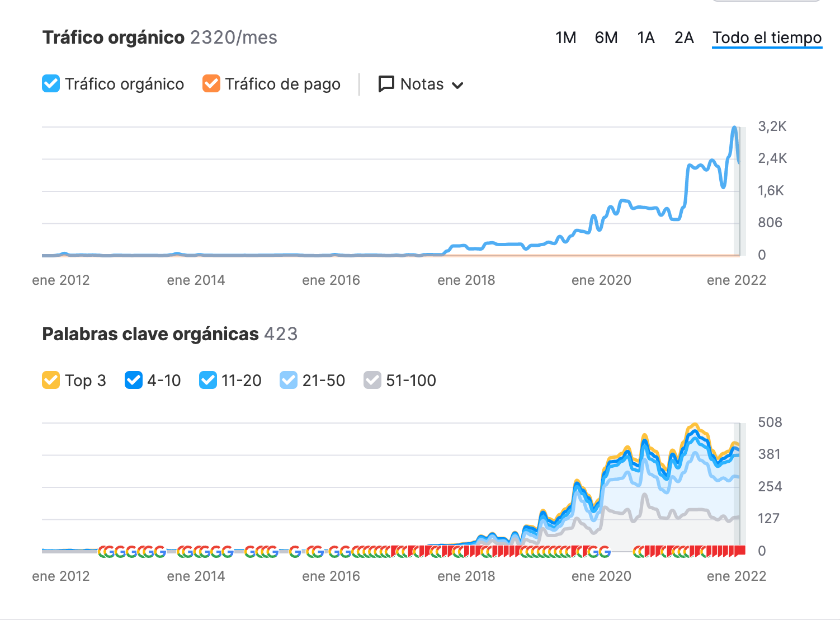840x620 pixels.
Task: Toggle the 11-20 positions checkbox
Action: tap(208, 381)
